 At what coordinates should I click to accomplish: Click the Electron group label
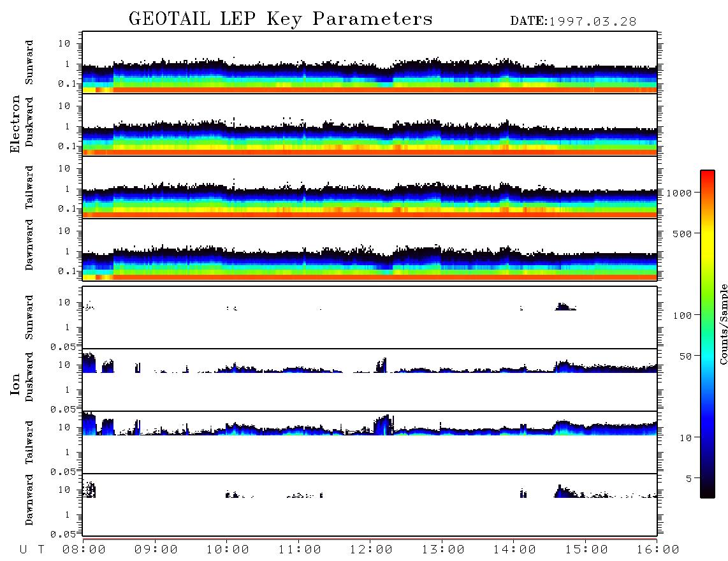(15, 124)
